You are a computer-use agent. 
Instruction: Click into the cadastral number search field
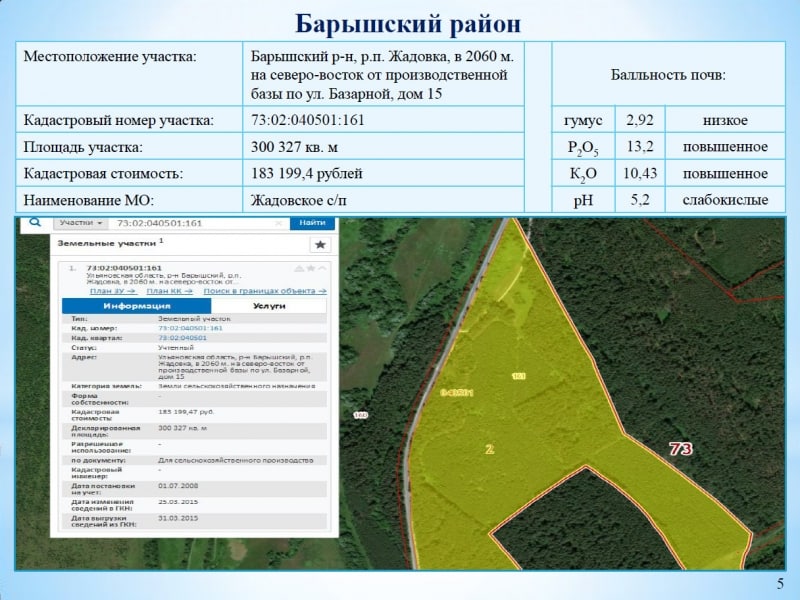[198, 223]
